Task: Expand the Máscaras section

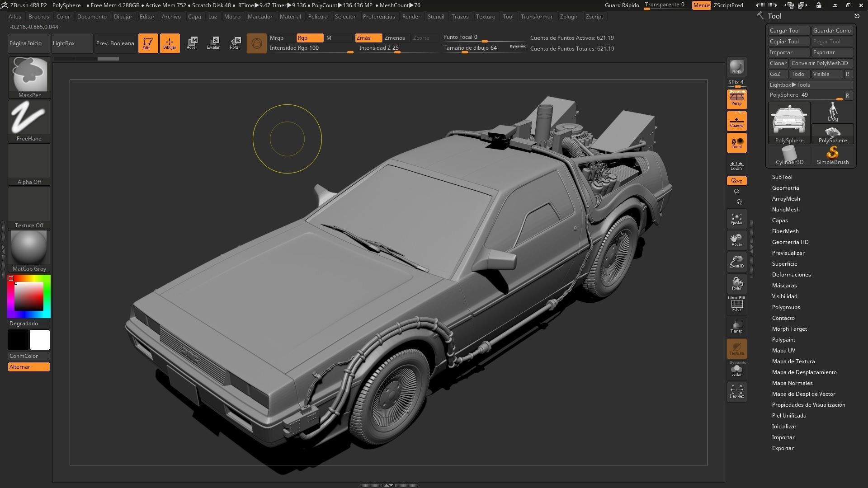Action: pos(784,286)
